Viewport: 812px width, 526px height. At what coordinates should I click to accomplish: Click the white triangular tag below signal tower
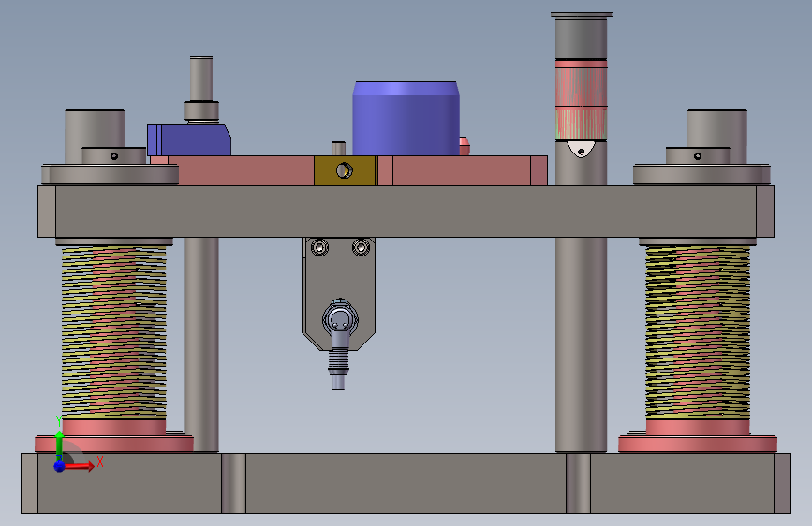[x=581, y=149]
